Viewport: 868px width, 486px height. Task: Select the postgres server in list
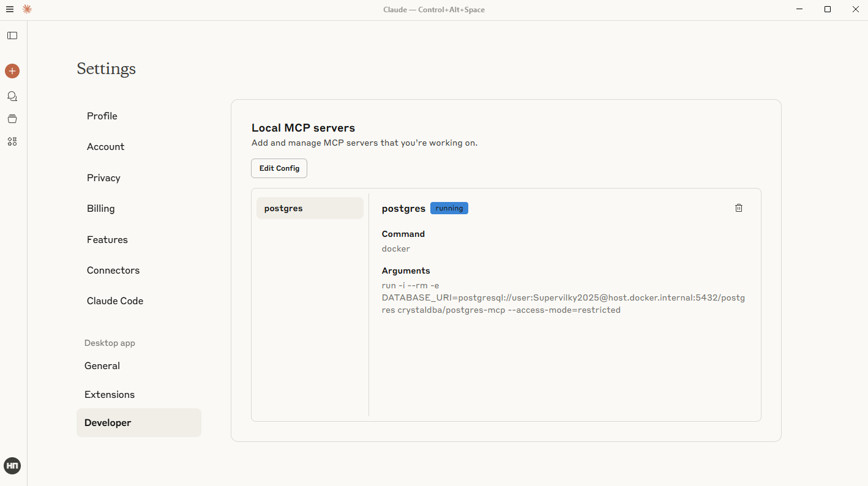point(310,208)
